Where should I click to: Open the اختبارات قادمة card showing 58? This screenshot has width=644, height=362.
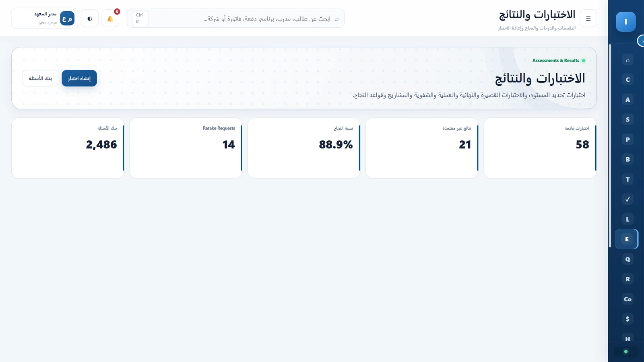pos(540,148)
